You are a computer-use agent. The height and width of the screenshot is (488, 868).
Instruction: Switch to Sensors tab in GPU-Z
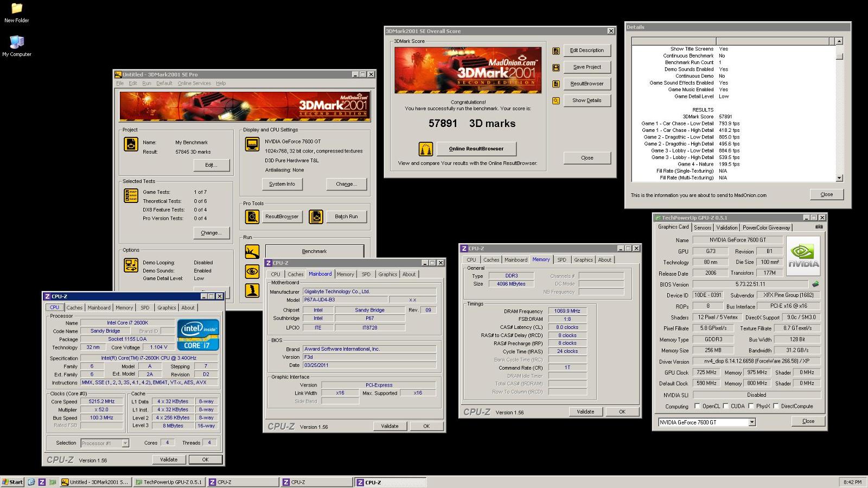[x=703, y=227]
